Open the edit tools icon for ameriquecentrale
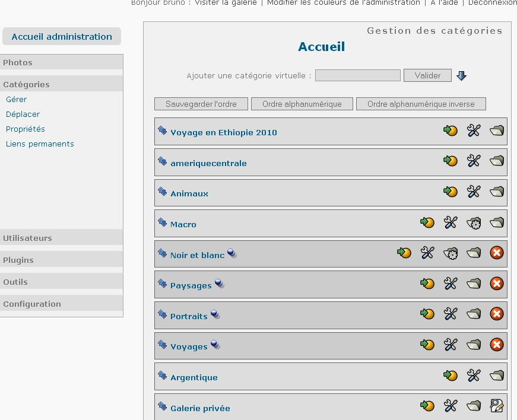Viewport: 517px width, 420px height. (473, 161)
